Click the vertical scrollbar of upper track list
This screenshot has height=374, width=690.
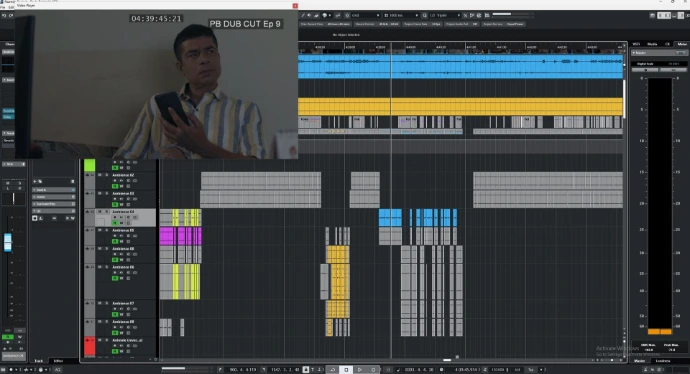[x=624, y=98]
